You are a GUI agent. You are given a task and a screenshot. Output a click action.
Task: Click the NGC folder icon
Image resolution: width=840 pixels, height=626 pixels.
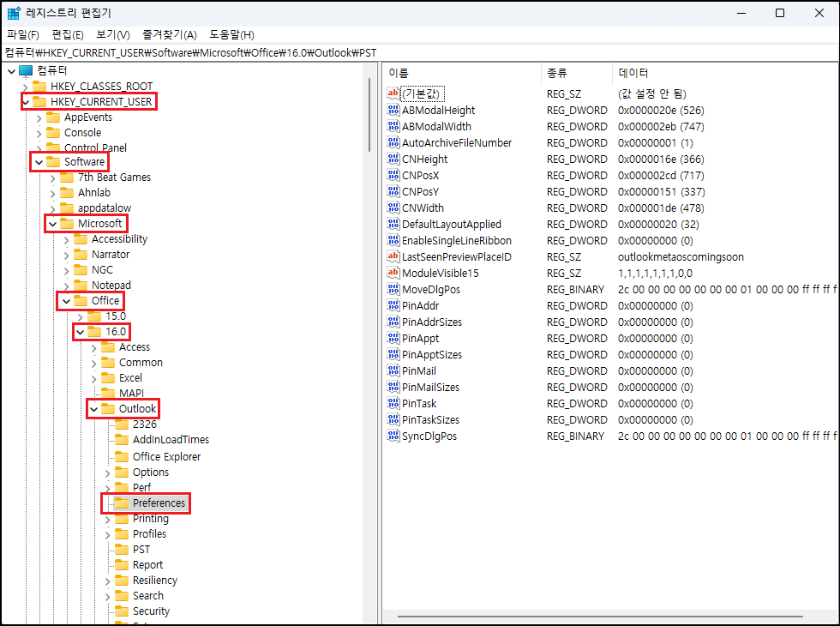pos(81,269)
